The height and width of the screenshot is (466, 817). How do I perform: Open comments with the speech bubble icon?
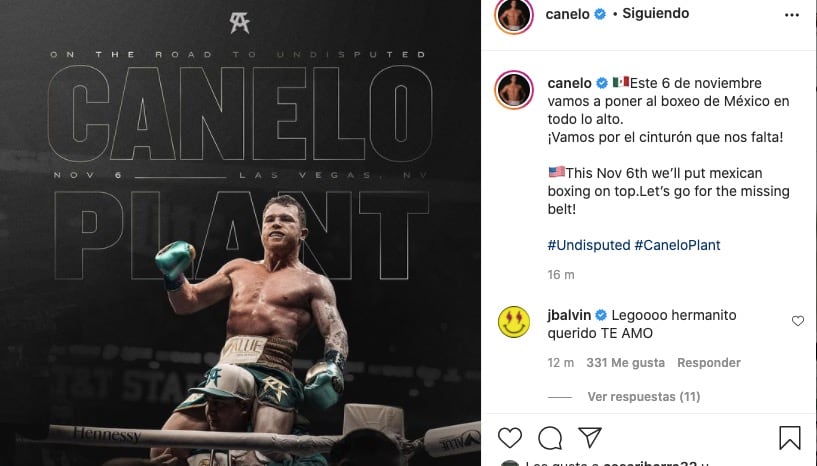pos(550,438)
